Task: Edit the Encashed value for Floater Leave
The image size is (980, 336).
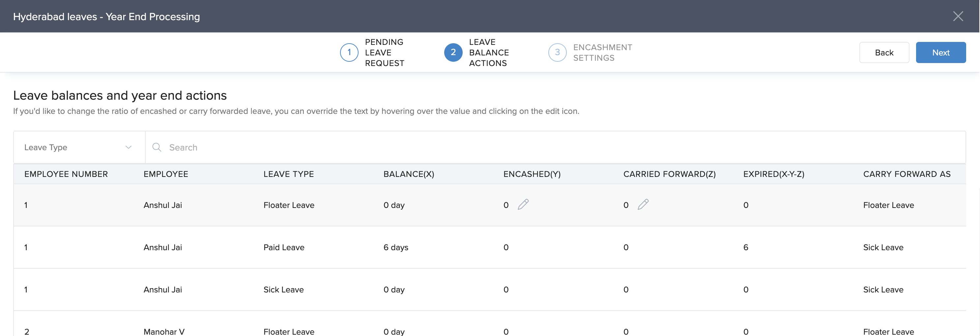Action: click(523, 205)
